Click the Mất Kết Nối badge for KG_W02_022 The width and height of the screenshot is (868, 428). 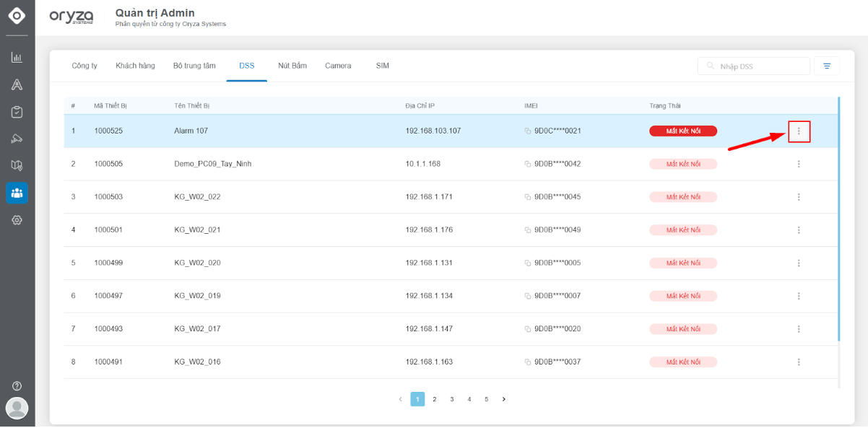(683, 197)
